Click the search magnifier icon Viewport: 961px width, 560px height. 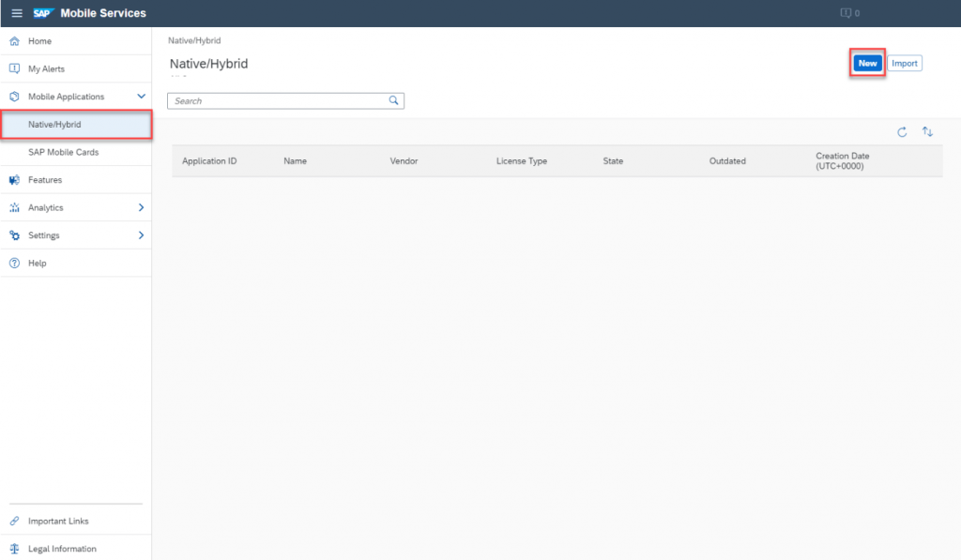(x=393, y=100)
